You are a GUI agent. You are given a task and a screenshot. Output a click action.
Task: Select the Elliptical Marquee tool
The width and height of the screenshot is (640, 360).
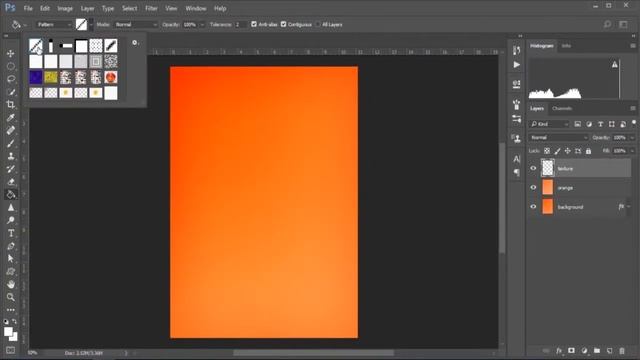tap(11, 66)
